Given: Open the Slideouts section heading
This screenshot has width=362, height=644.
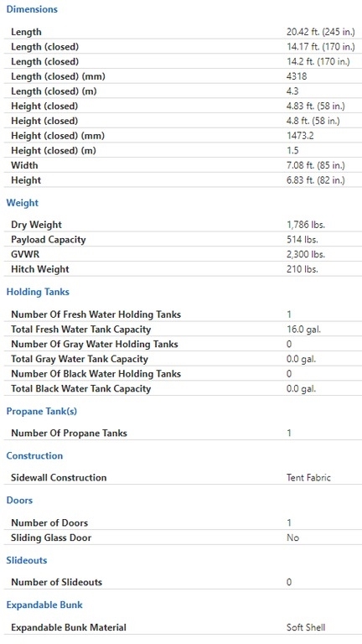Looking at the screenshot, I should point(27,560).
